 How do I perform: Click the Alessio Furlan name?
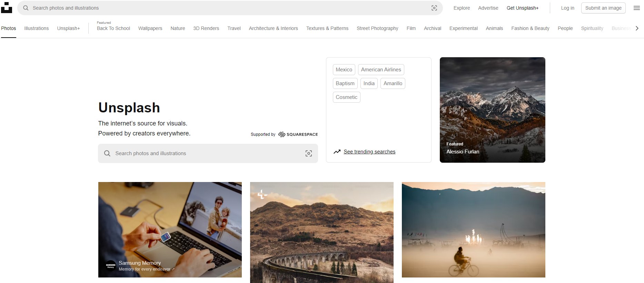[x=463, y=152]
